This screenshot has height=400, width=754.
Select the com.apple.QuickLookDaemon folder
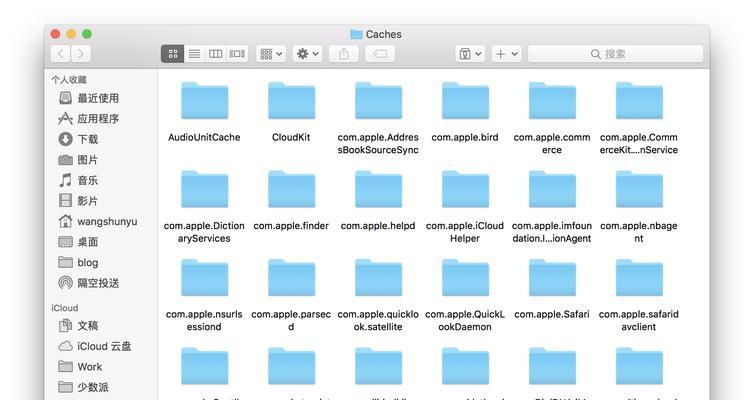pyautogui.click(x=465, y=278)
